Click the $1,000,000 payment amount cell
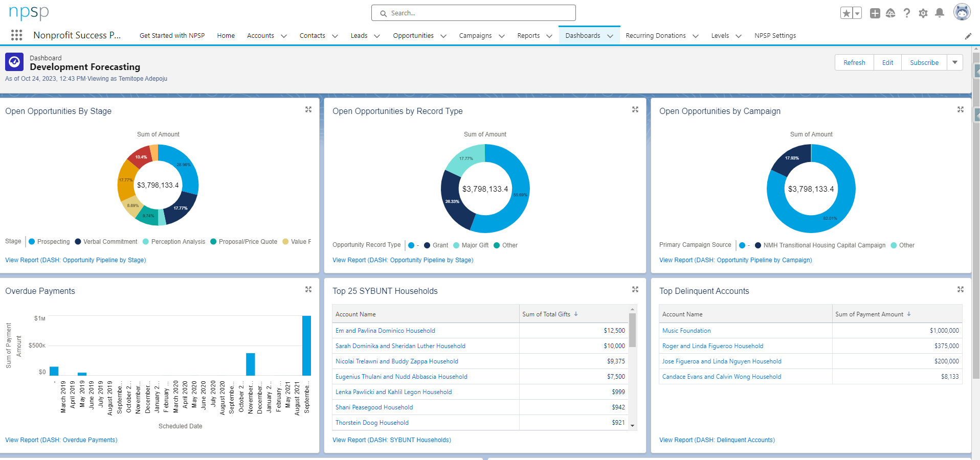Viewport: 980px width, 460px height. [897, 331]
